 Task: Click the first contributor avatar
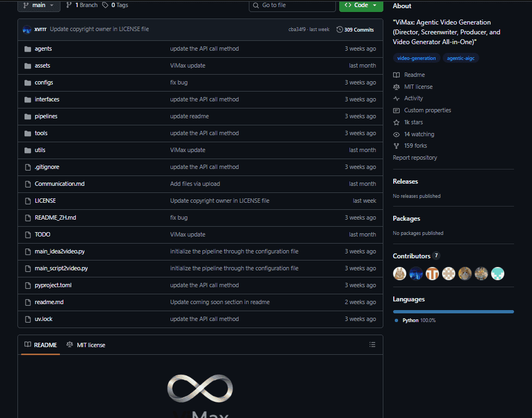pos(400,274)
